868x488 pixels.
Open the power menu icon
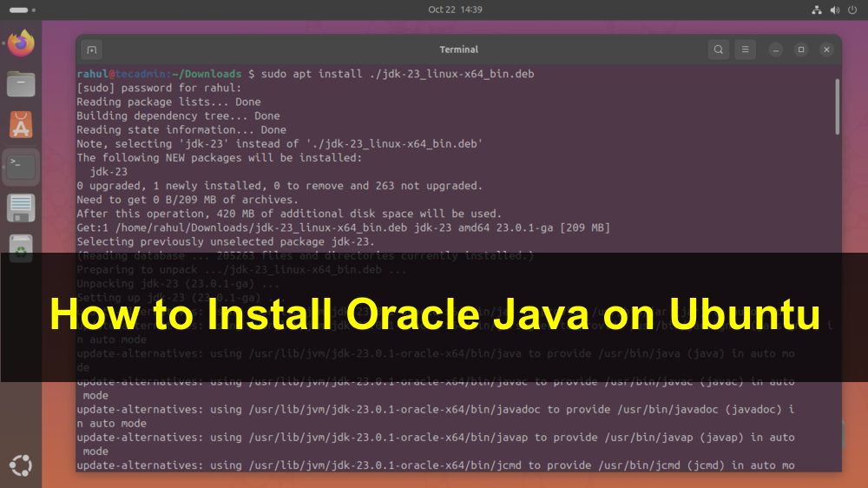click(852, 10)
